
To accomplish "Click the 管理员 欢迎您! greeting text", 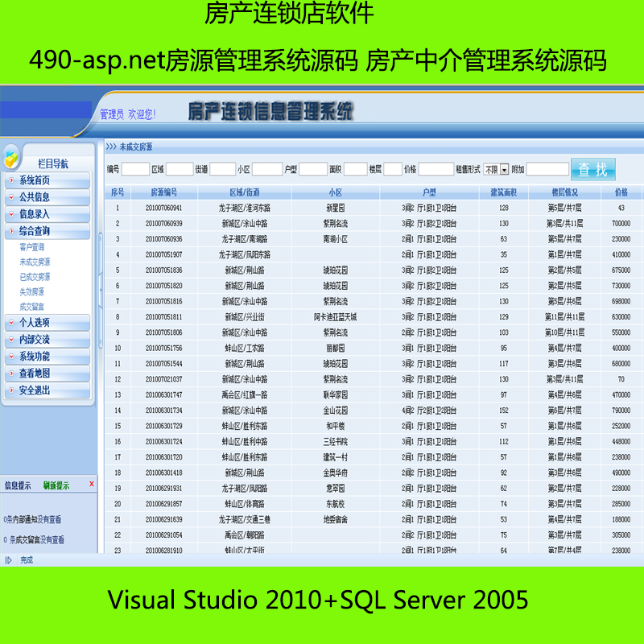I will click(x=128, y=114).
